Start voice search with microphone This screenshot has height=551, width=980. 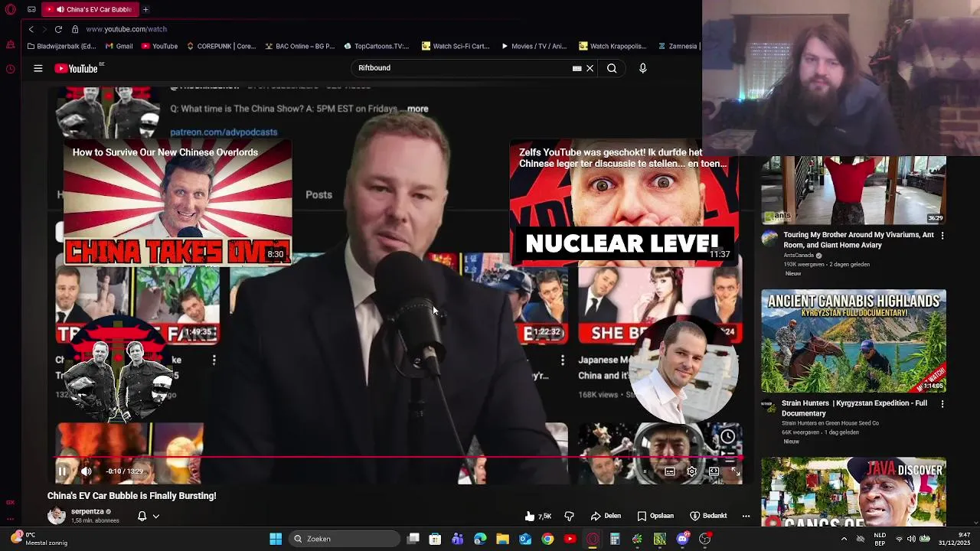[x=642, y=68]
